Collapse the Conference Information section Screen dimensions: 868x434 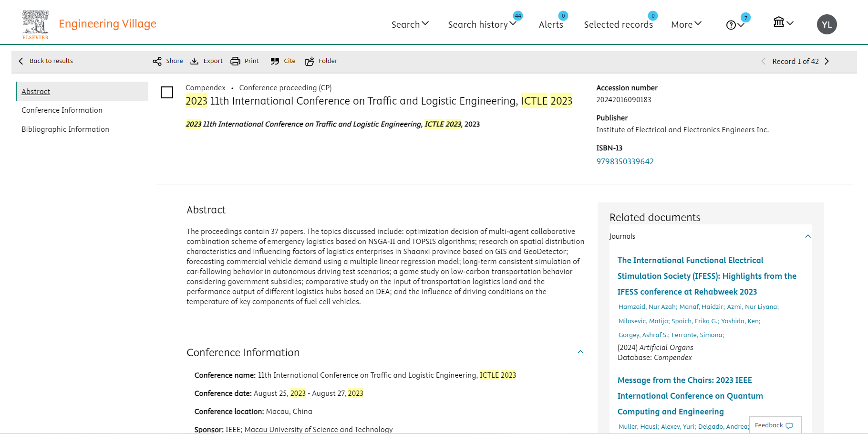580,352
